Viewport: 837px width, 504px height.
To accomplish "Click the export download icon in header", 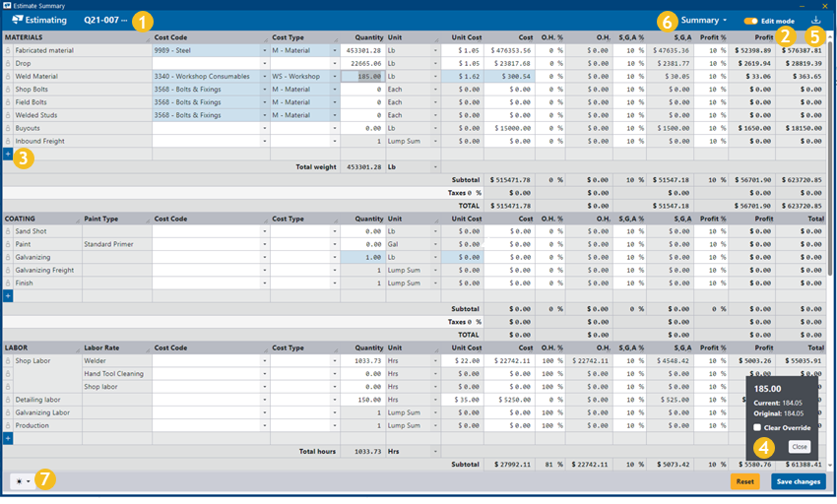I will (x=815, y=20).
